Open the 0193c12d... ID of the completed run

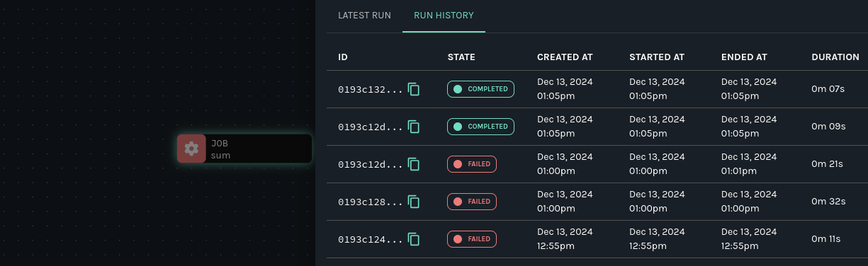(370, 127)
